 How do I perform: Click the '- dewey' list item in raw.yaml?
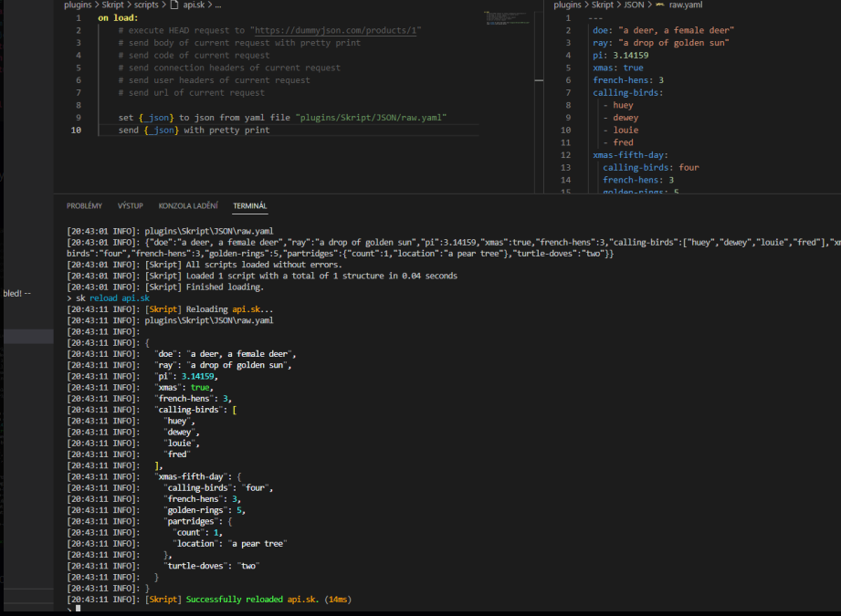(621, 118)
